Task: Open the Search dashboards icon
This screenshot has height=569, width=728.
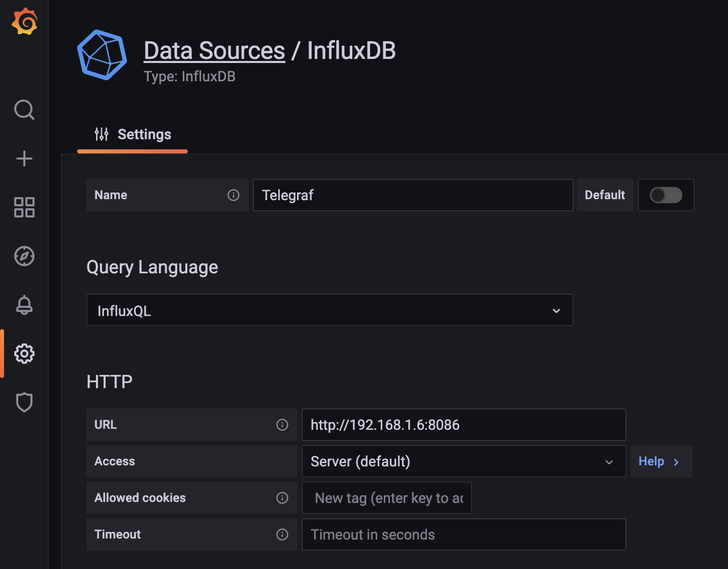Action: [24, 110]
